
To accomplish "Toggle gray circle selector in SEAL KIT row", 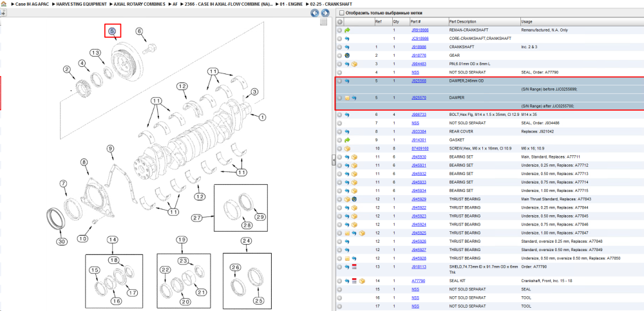I will coord(339,281).
